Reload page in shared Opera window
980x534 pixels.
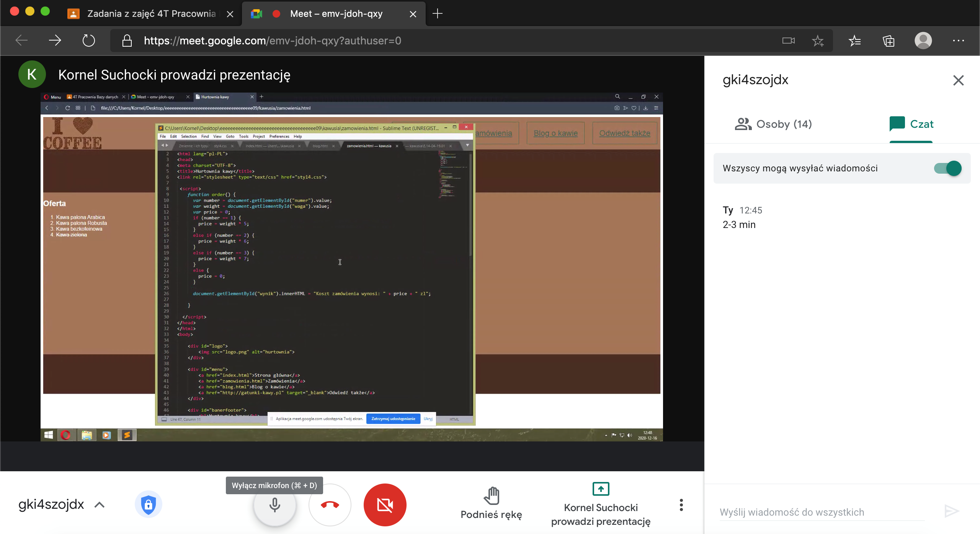(x=67, y=108)
